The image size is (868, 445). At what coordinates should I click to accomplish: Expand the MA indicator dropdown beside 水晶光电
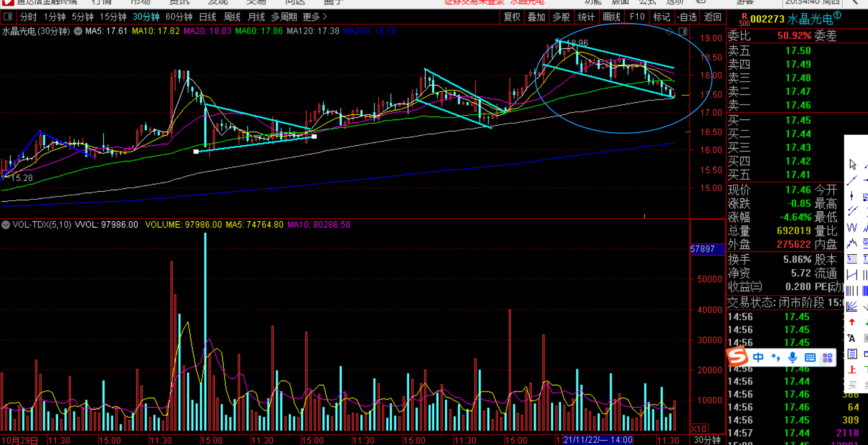tap(78, 31)
